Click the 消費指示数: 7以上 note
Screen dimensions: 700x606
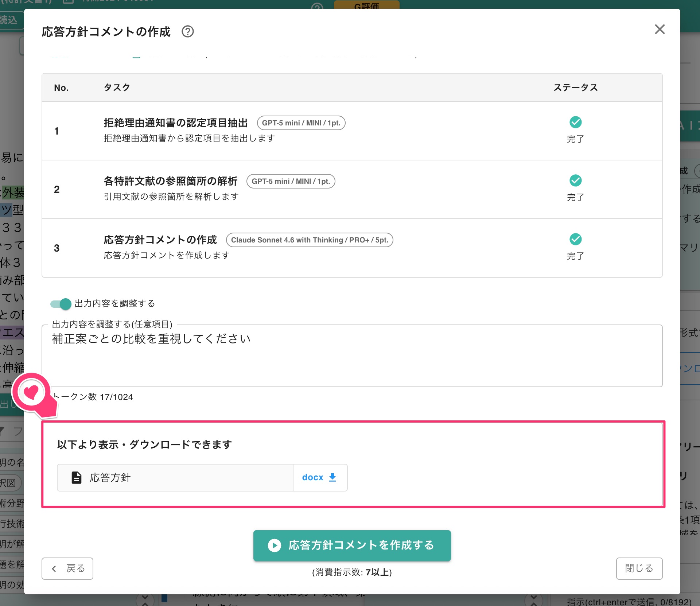coord(352,572)
